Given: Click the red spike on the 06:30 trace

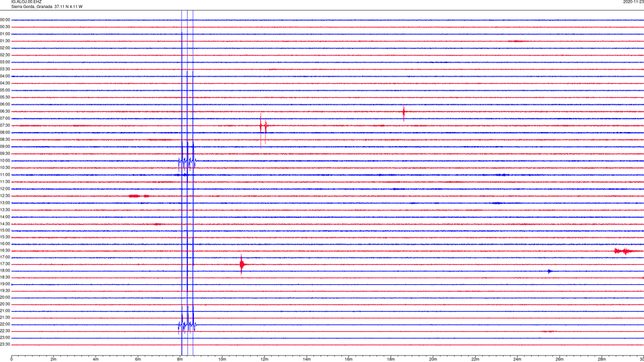Looking at the screenshot, I should 404,112.
